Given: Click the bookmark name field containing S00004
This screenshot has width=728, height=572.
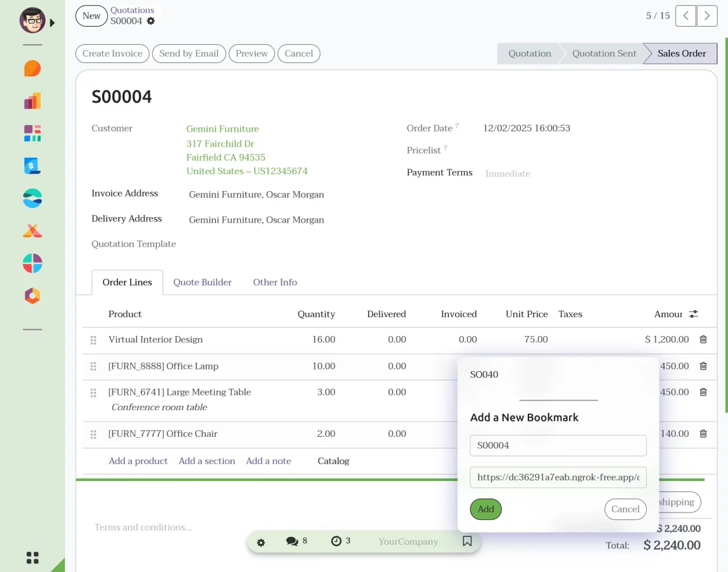Looking at the screenshot, I should click(558, 445).
